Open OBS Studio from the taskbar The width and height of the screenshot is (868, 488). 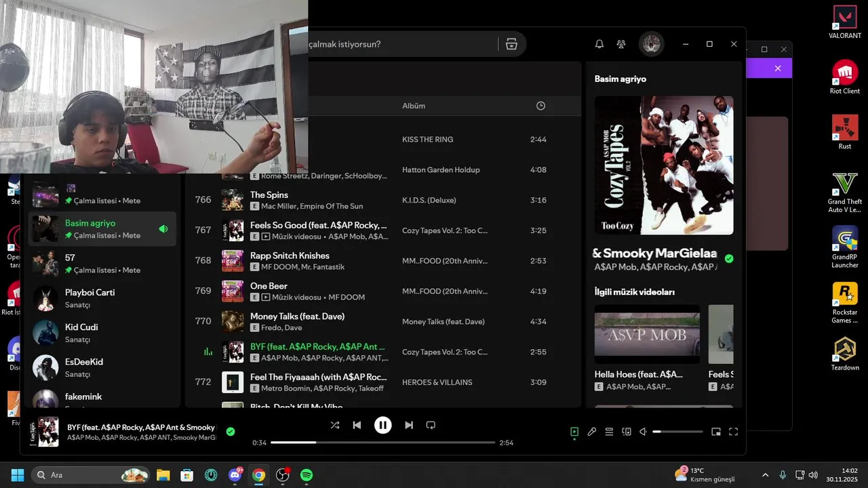tap(283, 475)
